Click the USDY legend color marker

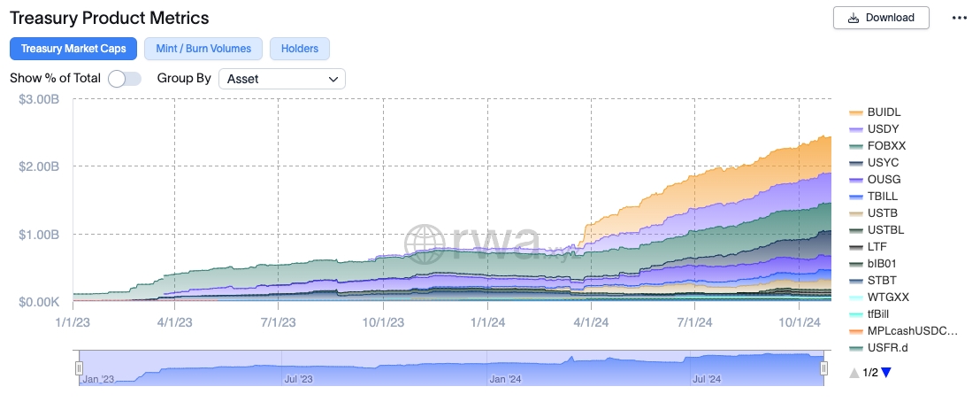click(855, 129)
